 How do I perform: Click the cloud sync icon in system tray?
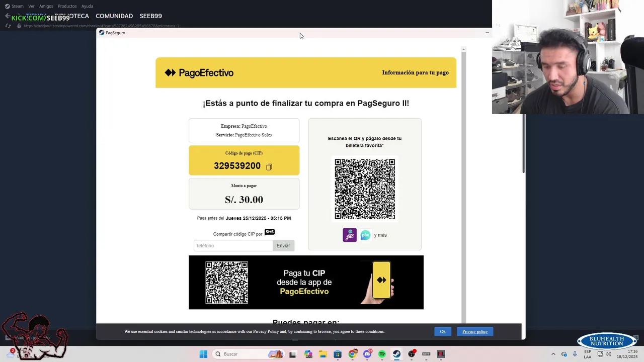[564, 354]
